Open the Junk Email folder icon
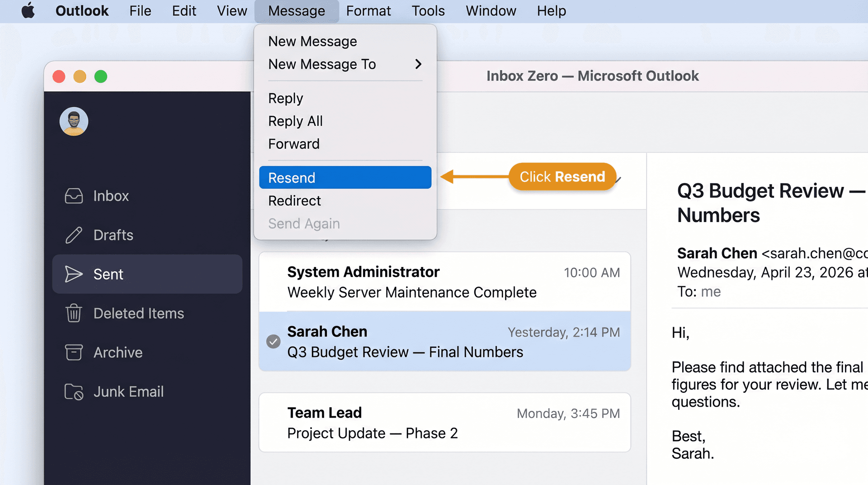Image resolution: width=868 pixels, height=485 pixels. (x=74, y=392)
